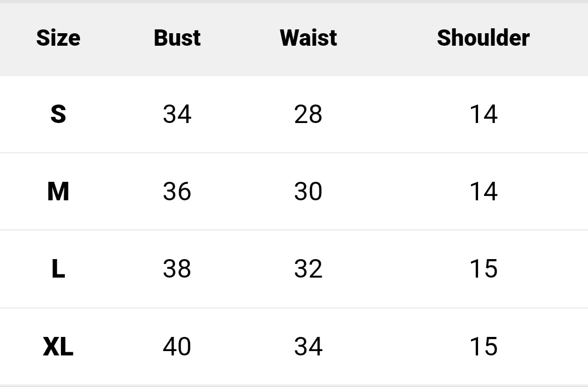Image resolution: width=588 pixels, height=387 pixels.
Task: Click waist value 34 for size XL
Action: pos(308,347)
